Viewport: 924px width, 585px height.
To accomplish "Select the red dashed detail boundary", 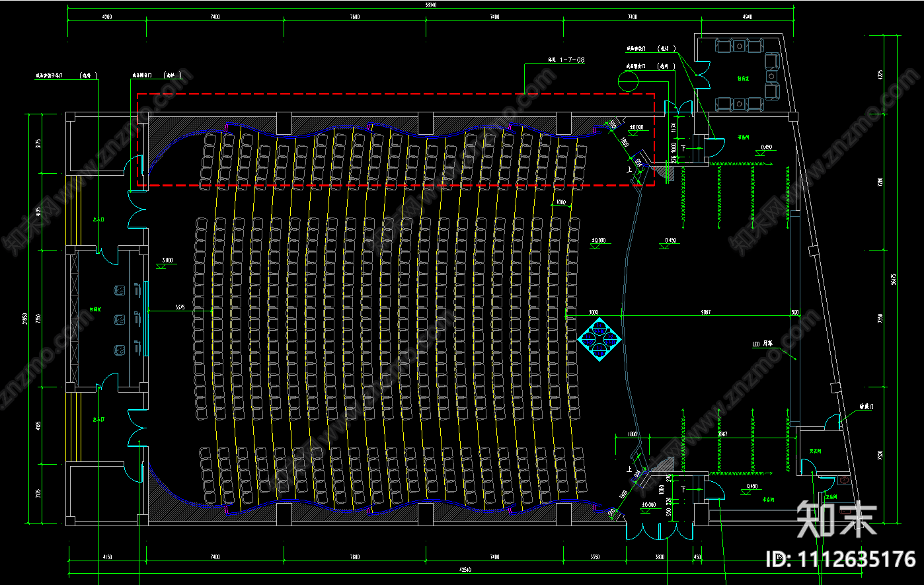I will pos(396,139).
